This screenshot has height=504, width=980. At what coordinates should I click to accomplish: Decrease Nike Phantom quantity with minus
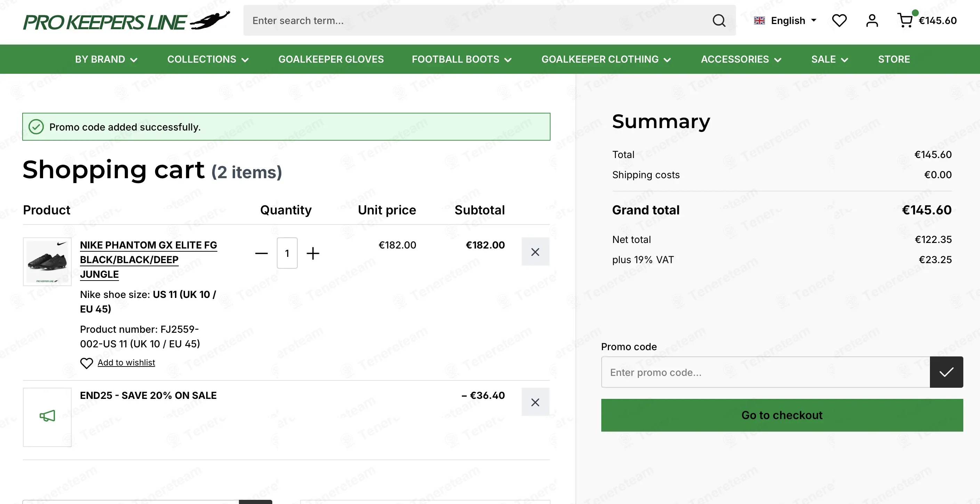(262, 253)
